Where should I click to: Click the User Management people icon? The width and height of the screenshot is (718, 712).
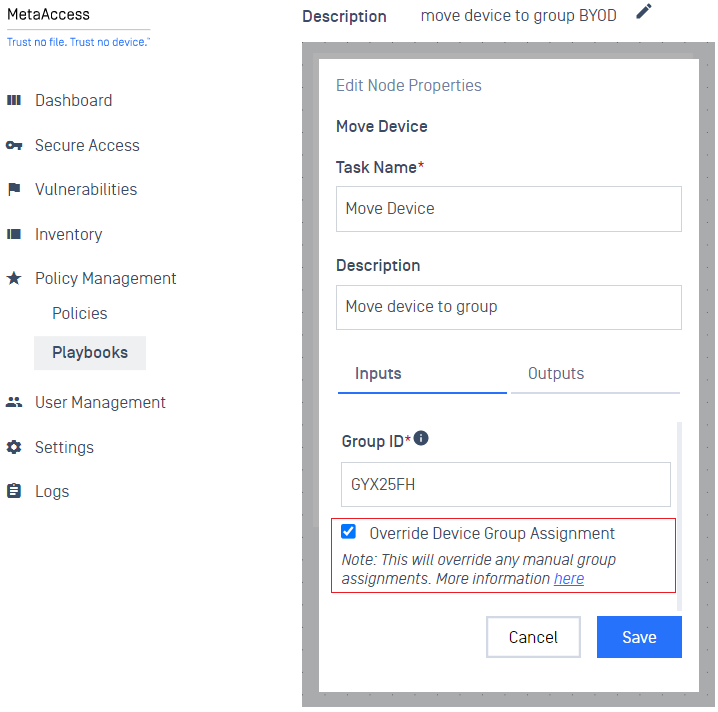click(14, 402)
